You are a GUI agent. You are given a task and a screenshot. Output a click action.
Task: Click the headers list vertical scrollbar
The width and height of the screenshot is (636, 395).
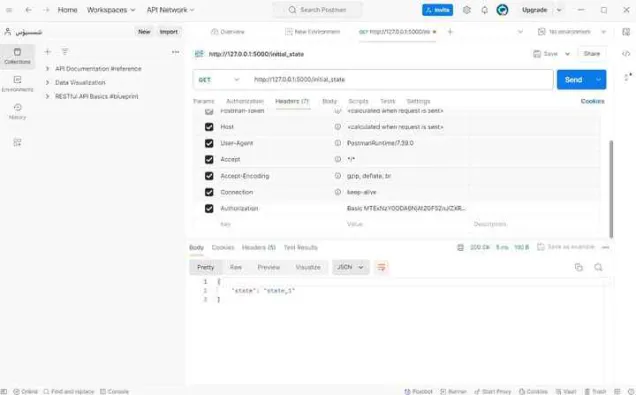tap(611, 189)
